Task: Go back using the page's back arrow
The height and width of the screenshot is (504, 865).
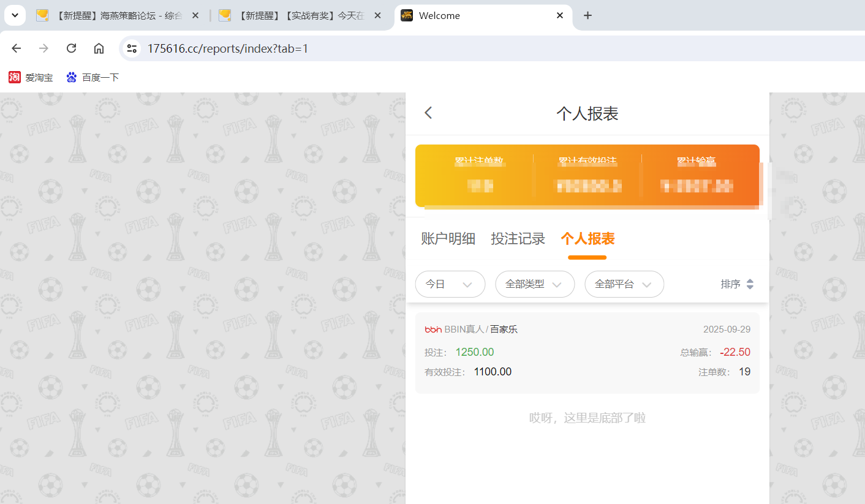Action: tap(428, 113)
